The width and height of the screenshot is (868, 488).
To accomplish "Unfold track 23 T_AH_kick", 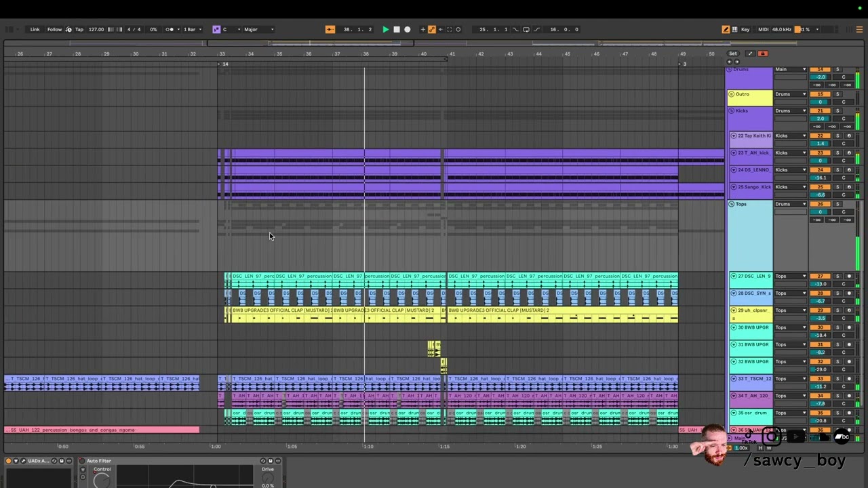I will (x=734, y=152).
